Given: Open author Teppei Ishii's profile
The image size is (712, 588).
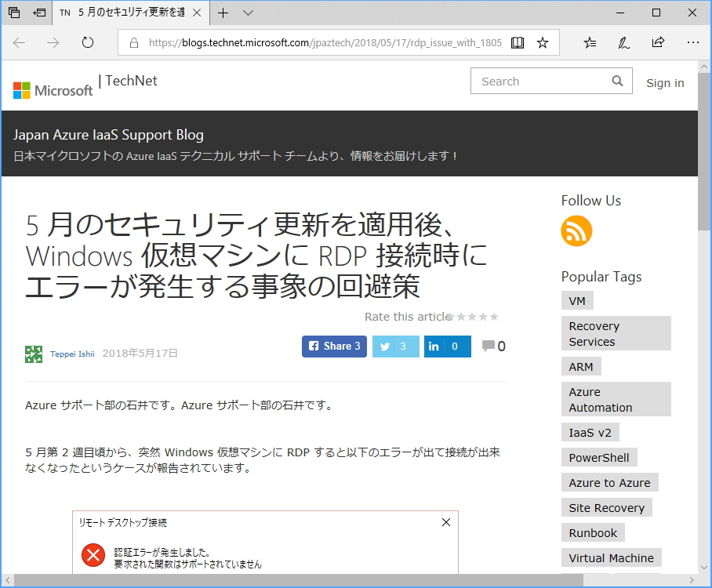Looking at the screenshot, I should pos(72,354).
